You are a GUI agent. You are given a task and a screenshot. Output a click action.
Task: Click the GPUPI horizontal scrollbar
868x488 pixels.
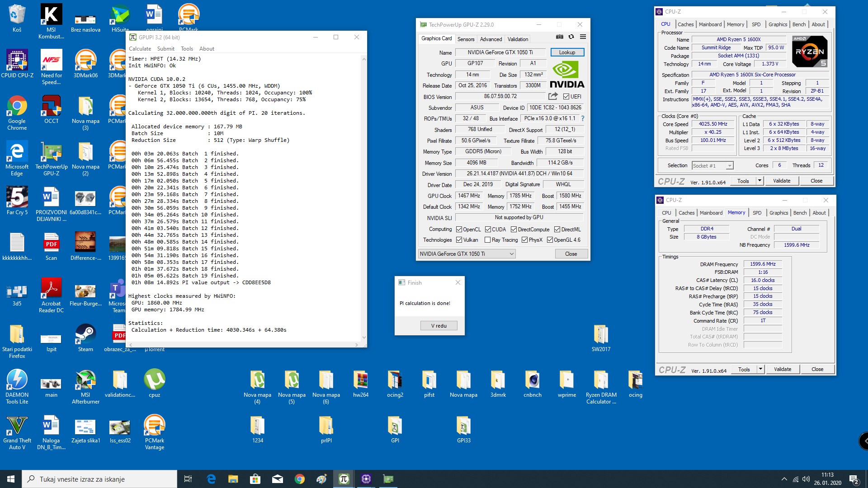244,345
